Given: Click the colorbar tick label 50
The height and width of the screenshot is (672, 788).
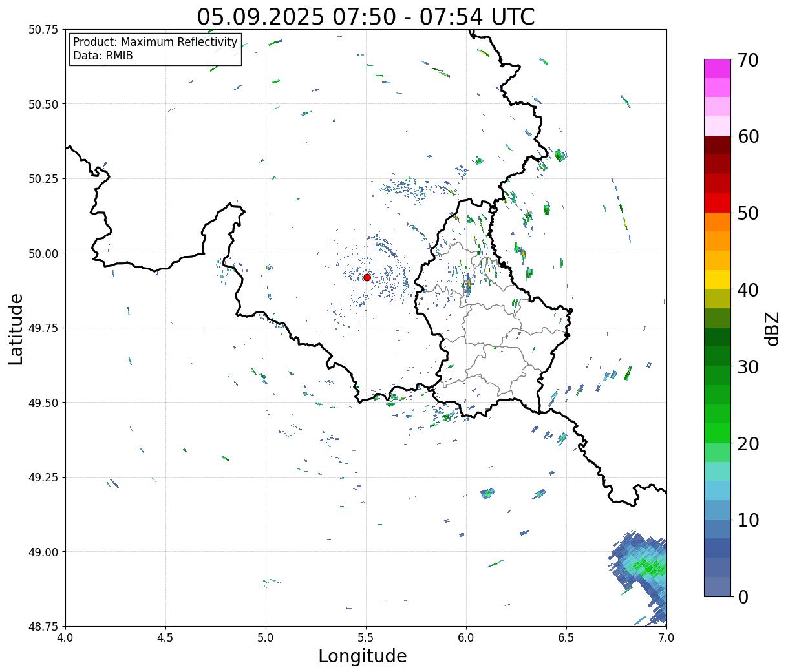Looking at the screenshot, I should coord(747,213).
